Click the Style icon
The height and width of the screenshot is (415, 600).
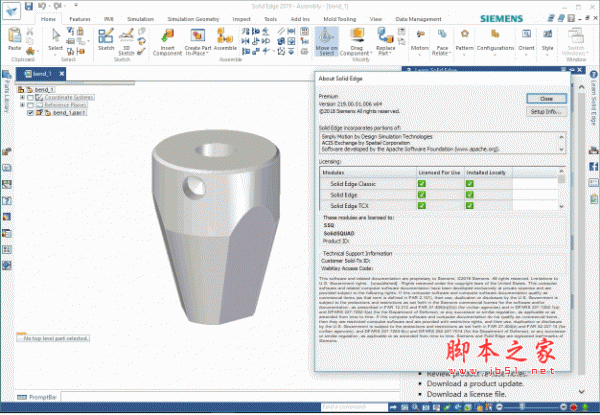pyautogui.click(x=548, y=34)
